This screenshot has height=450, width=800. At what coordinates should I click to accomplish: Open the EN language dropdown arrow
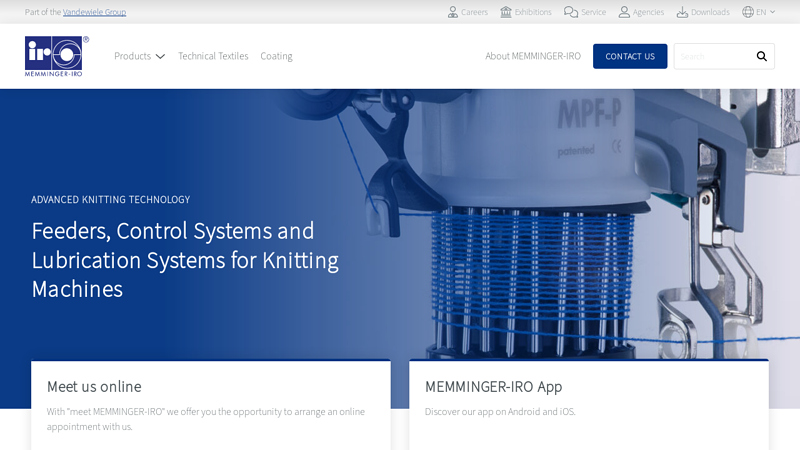click(x=772, y=12)
